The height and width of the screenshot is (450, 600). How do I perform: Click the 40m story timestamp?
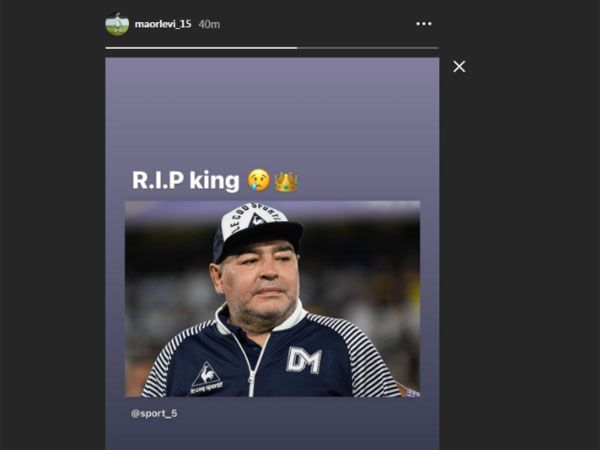(x=210, y=24)
